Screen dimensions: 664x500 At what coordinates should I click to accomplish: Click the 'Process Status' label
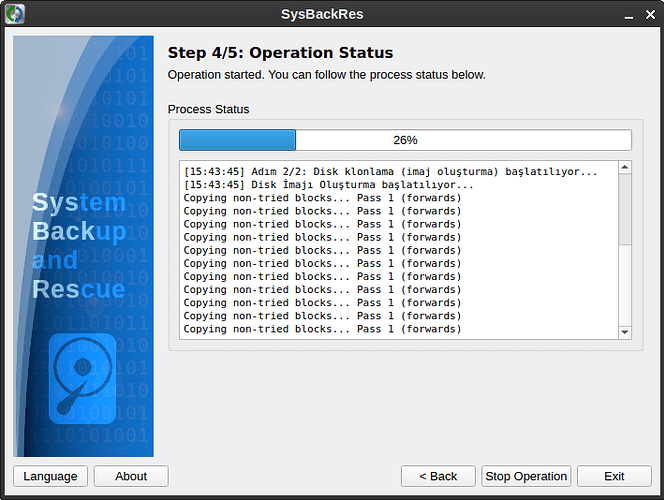[208, 109]
